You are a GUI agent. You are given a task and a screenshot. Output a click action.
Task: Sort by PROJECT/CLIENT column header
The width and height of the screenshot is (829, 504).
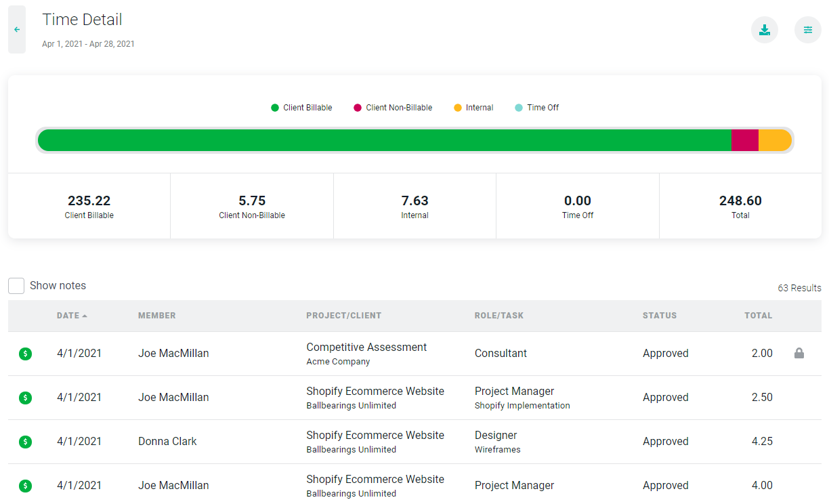click(344, 316)
